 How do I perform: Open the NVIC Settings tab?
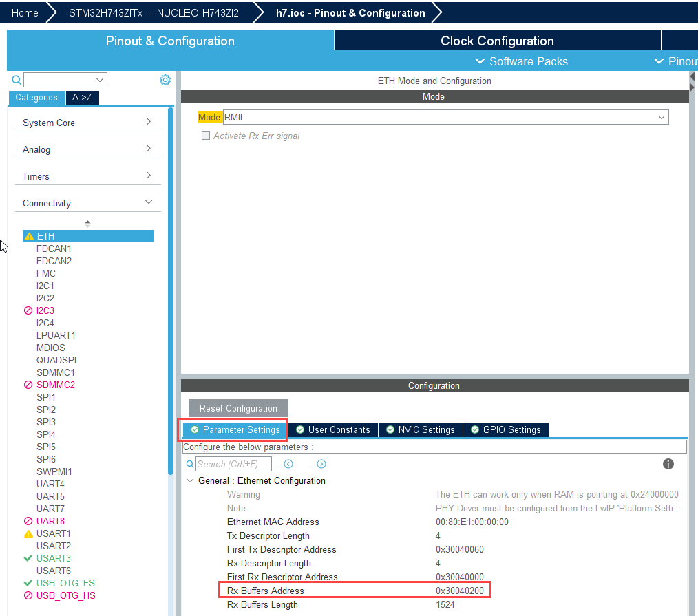click(420, 429)
